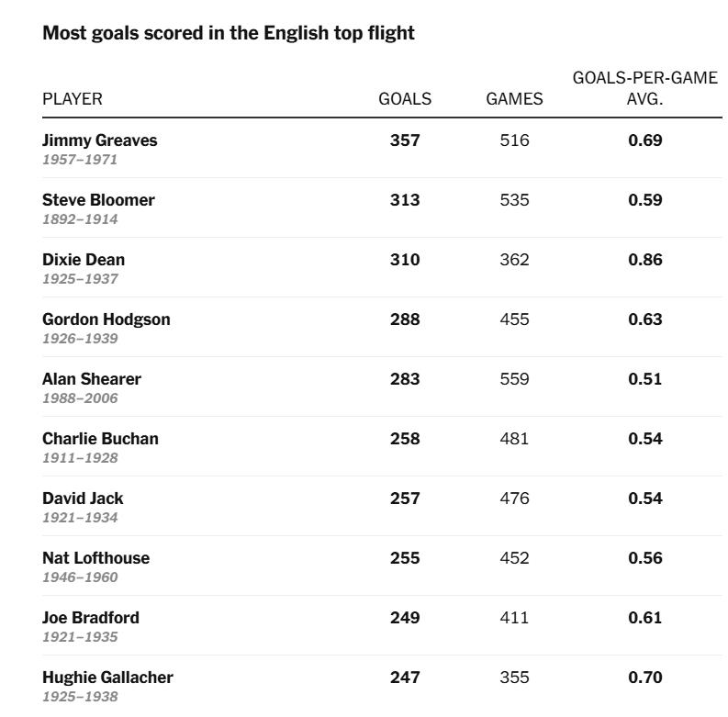The width and height of the screenshot is (728, 717).
Task: Click the GOALS column header
Action: pyautogui.click(x=405, y=99)
